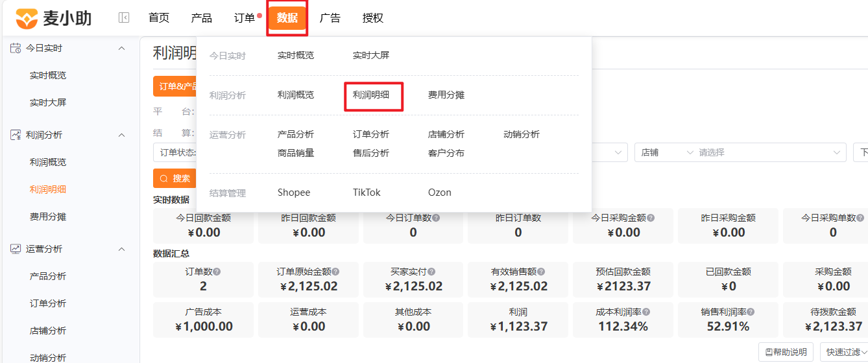Select 售后分析 in the dropdown menu
Screen dimensions: 868x363
click(371, 154)
